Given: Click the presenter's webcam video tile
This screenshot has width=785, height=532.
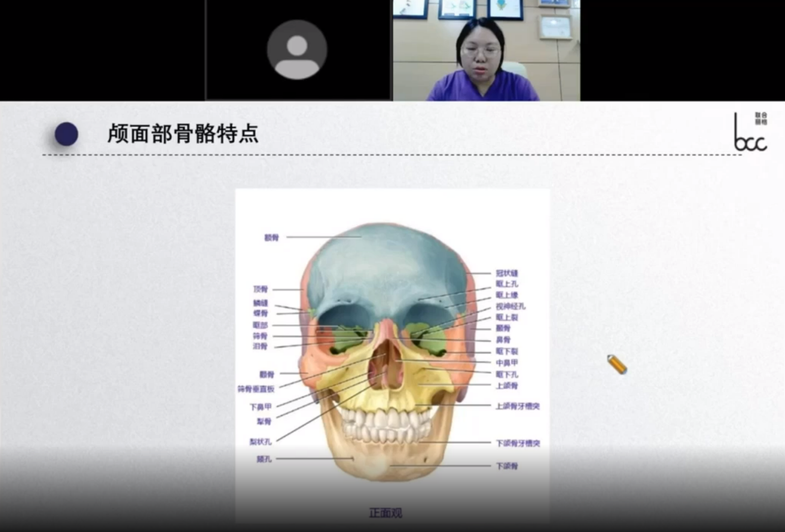Looking at the screenshot, I should tap(486, 50).
